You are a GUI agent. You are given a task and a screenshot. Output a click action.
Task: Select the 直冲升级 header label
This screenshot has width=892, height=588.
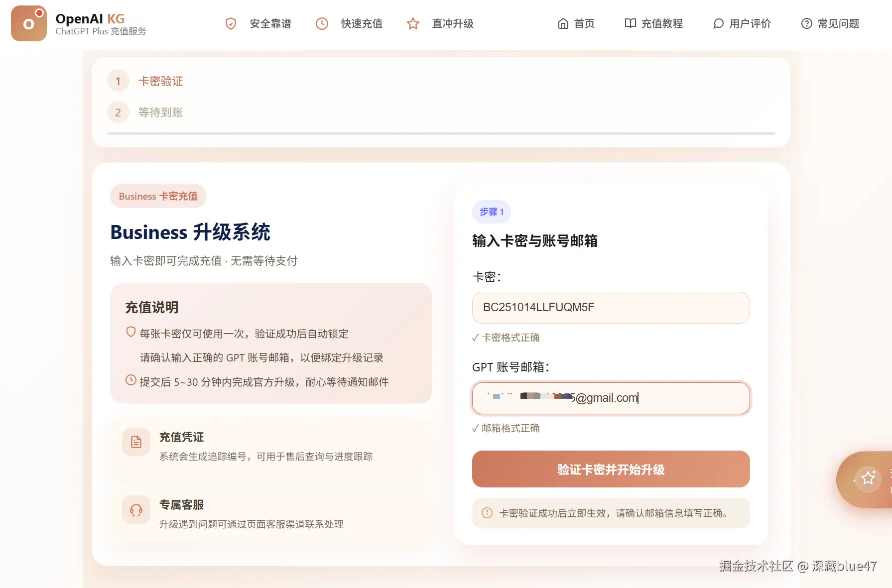[453, 23]
